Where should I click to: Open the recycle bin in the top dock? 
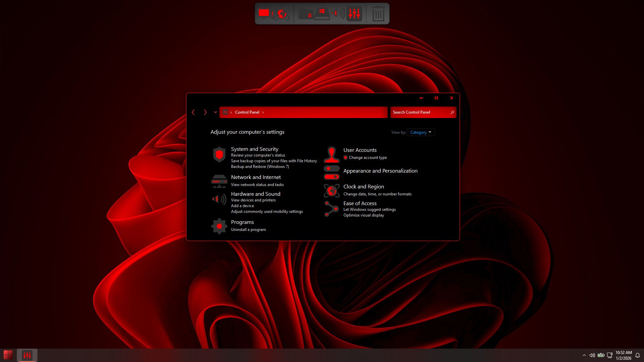click(378, 14)
